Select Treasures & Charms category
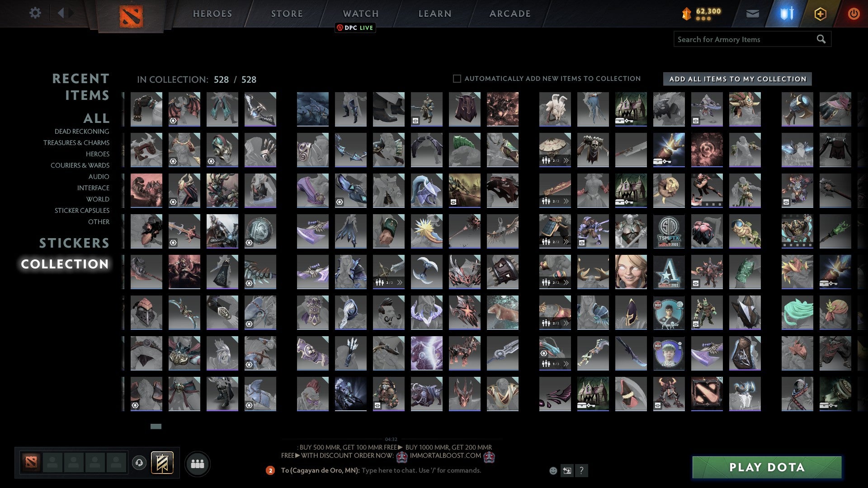This screenshot has width=868, height=488. click(76, 143)
